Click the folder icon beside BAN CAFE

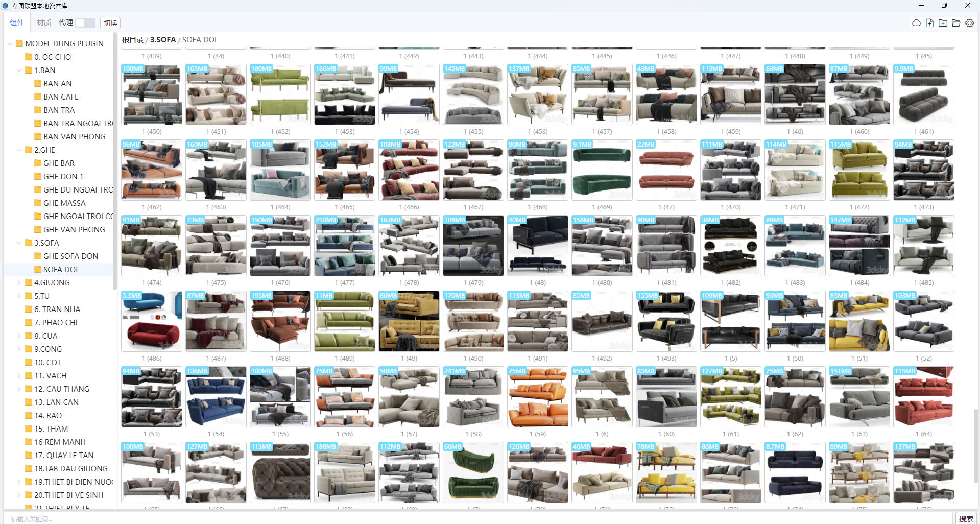38,97
